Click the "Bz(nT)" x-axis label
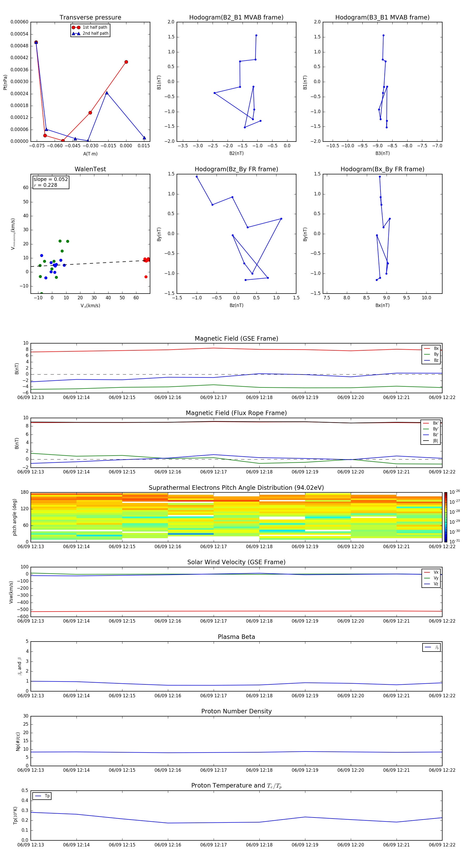Screen dimensions: 473x868 pyautogui.click(x=236, y=305)
